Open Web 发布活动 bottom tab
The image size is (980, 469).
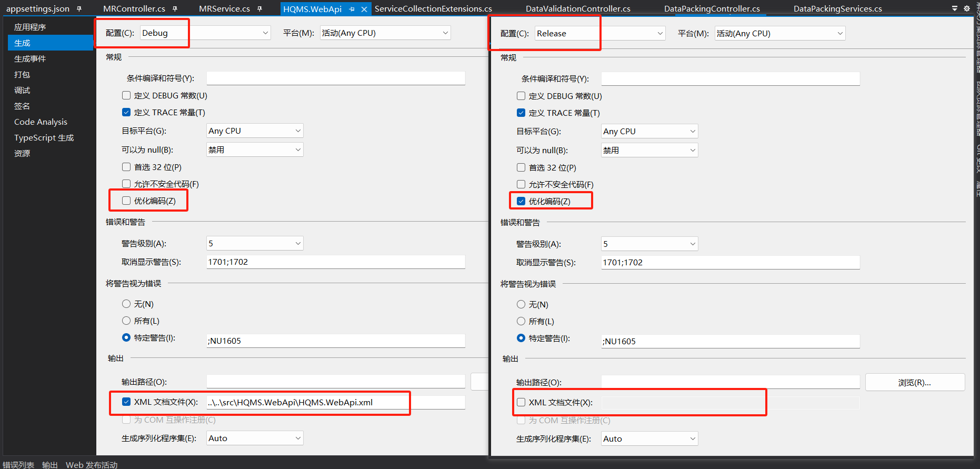[92, 465]
